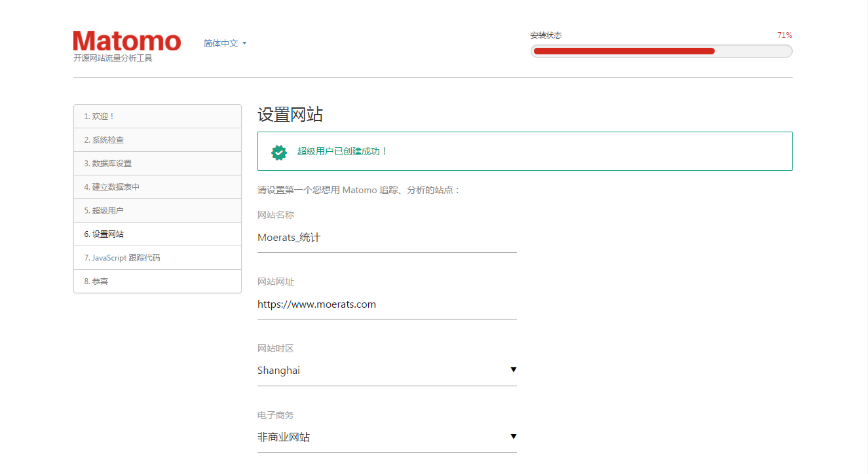This screenshot has height=474, width=868.
Task: Click the 超级用户已创建成功！ message
Action: click(343, 151)
